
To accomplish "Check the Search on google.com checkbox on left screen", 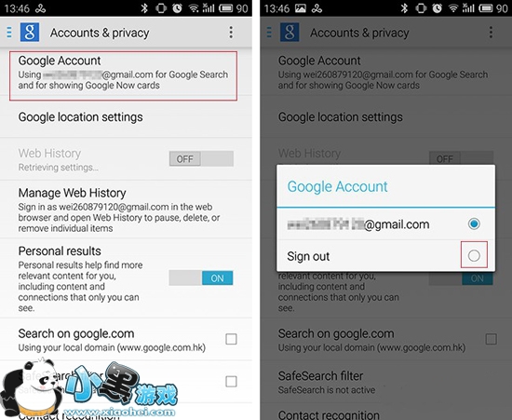I will pos(231,339).
